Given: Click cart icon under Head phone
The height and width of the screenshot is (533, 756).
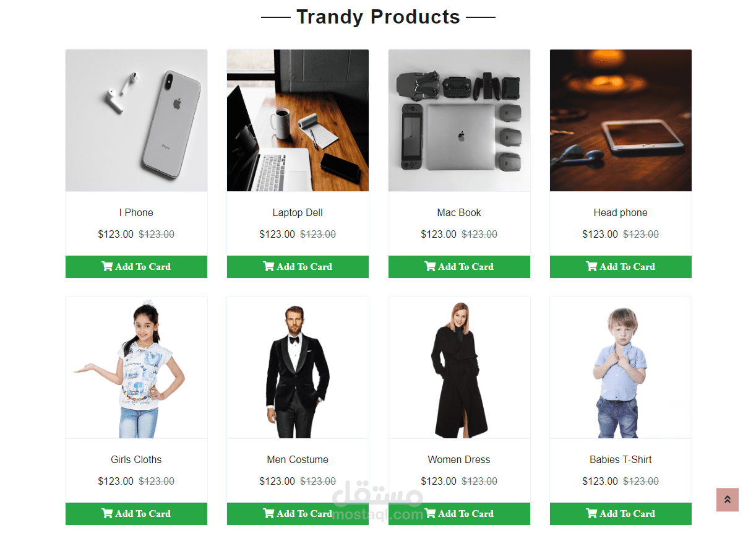Looking at the screenshot, I should (x=591, y=267).
